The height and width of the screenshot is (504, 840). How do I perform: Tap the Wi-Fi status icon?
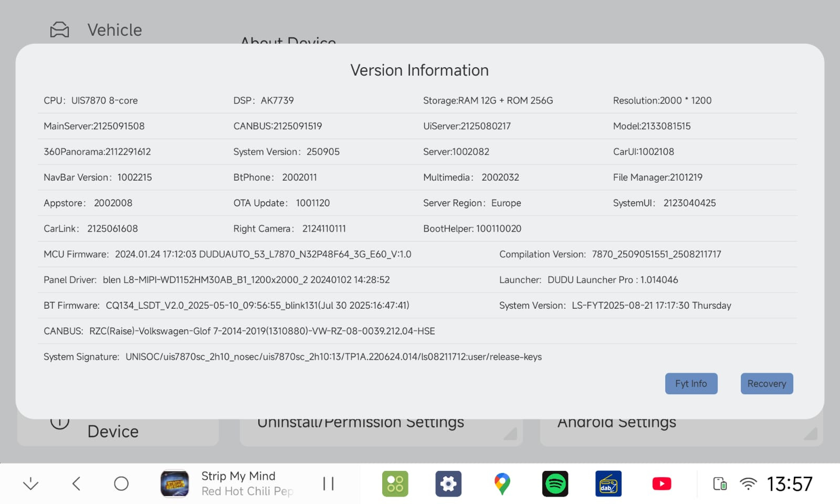748,484
